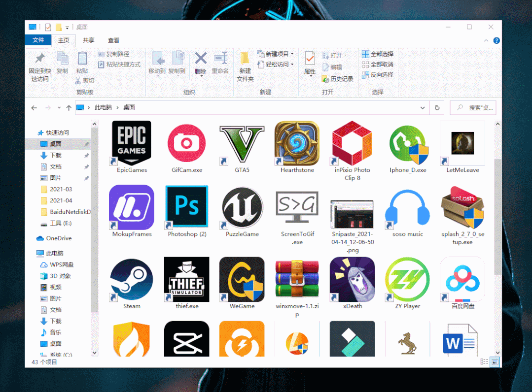Screen dimensions: 532x392
Task: Switch to details view layout icon
Action: (x=484, y=362)
